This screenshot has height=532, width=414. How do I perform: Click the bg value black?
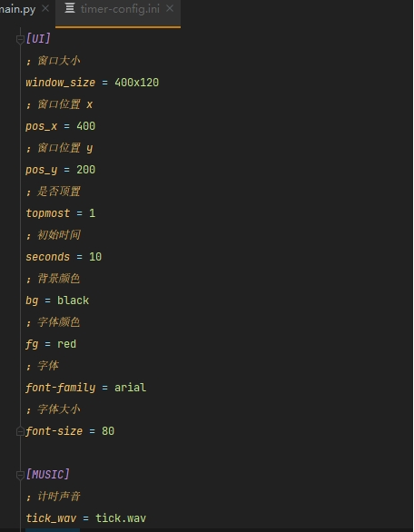73,300
